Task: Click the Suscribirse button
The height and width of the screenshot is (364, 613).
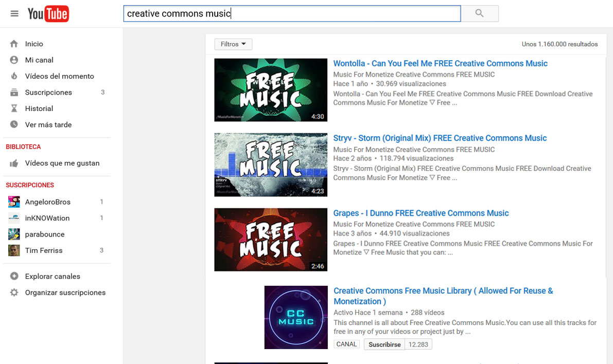Action: coord(384,344)
